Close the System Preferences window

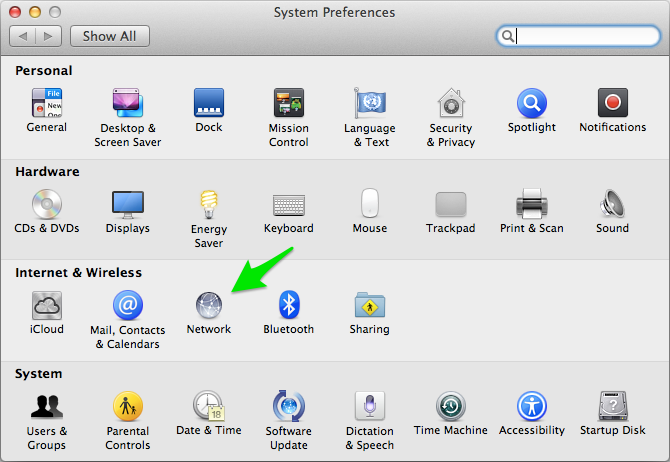click(15, 12)
